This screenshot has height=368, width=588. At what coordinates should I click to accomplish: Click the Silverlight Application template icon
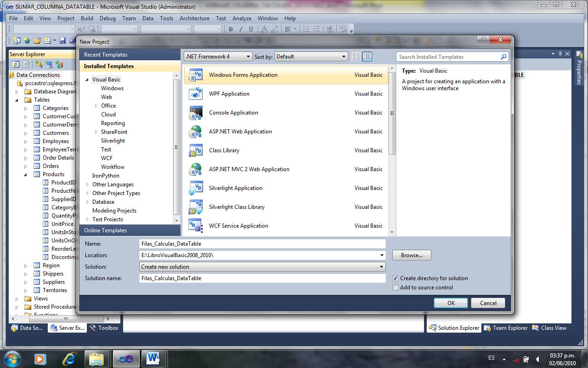pyautogui.click(x=195, y=188)
